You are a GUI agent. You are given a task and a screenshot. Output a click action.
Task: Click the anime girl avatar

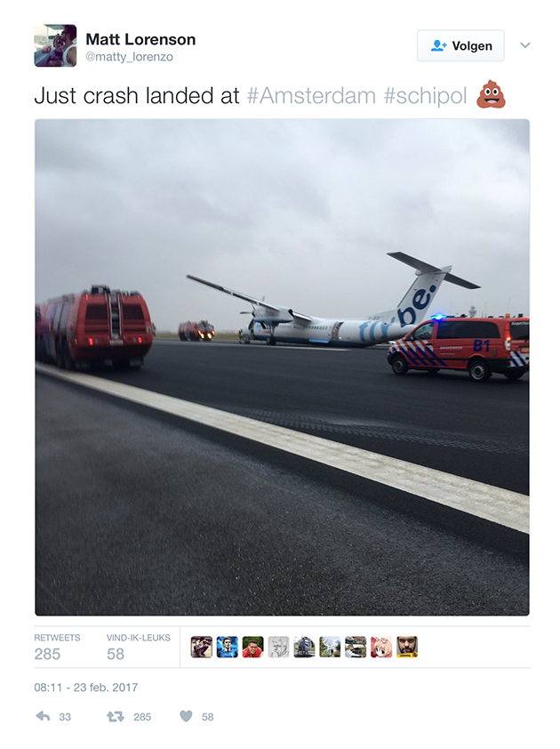(381, 647)
